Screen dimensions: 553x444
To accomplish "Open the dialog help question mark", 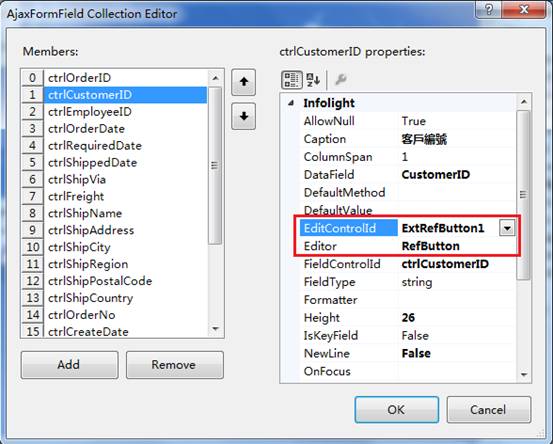I will pos(489,10).
